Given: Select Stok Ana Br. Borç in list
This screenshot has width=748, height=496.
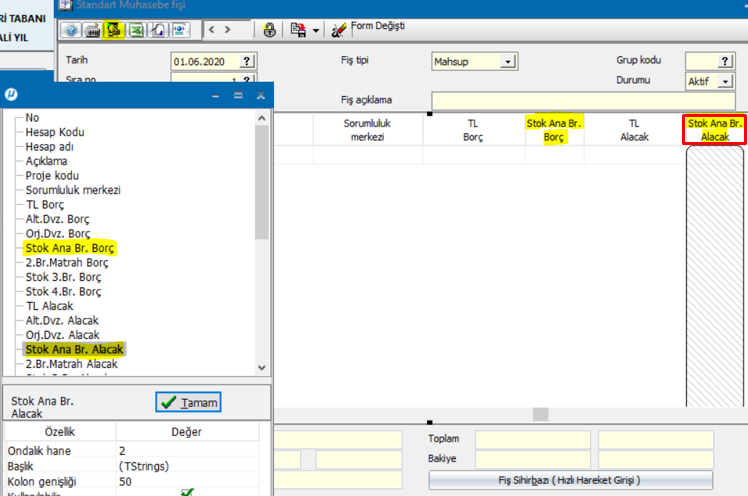Looking at the screenshot, I should (70, 246).
